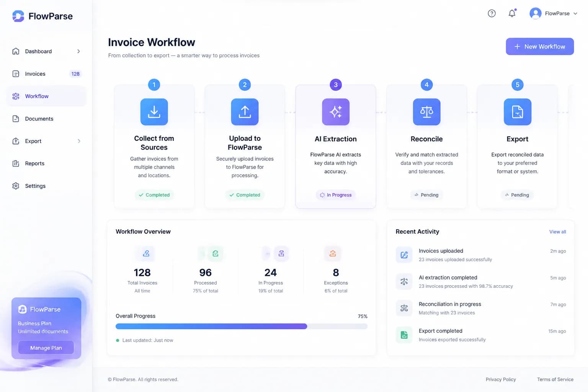Expand the Dashboard chevron

click(x=78, y=51)
